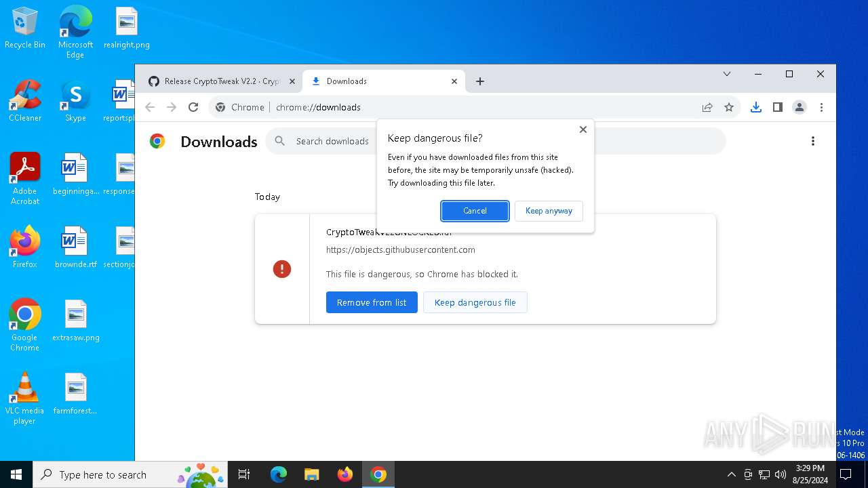The image size is (868, 488).
Task: Open Microsoft Edge from the taskbar
Action: tap(279, 474)
